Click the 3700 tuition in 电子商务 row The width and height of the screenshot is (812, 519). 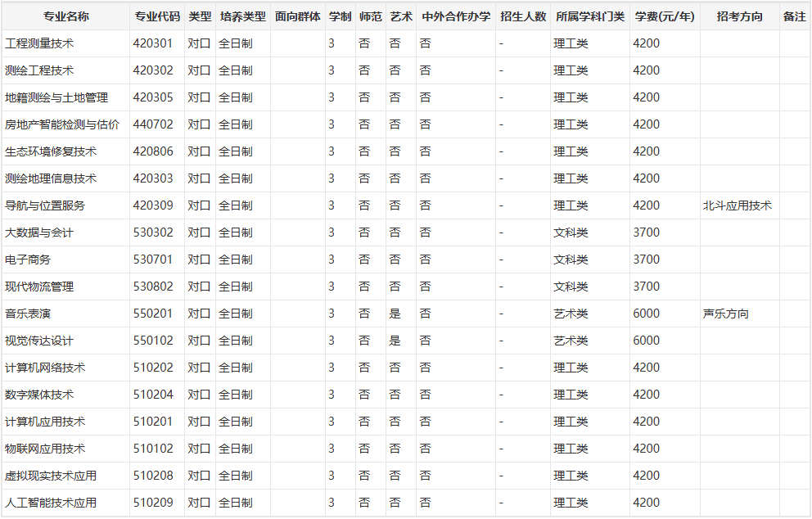coord(646,259)
